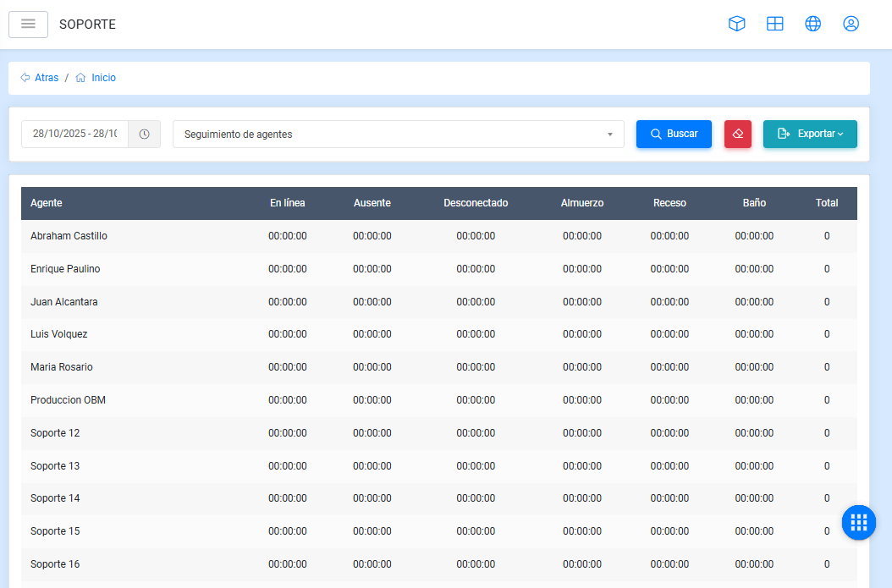892x588 pixels.
Task: Open the Exportar dropdown menu
Action: (810, 134)
